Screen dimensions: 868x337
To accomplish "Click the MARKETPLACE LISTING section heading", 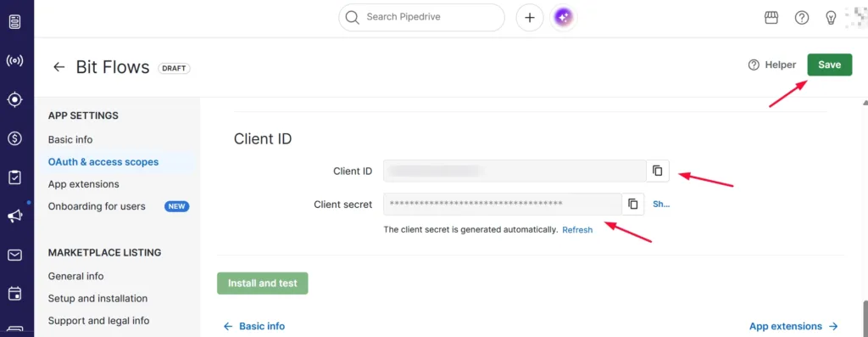I will click(104, 252).
